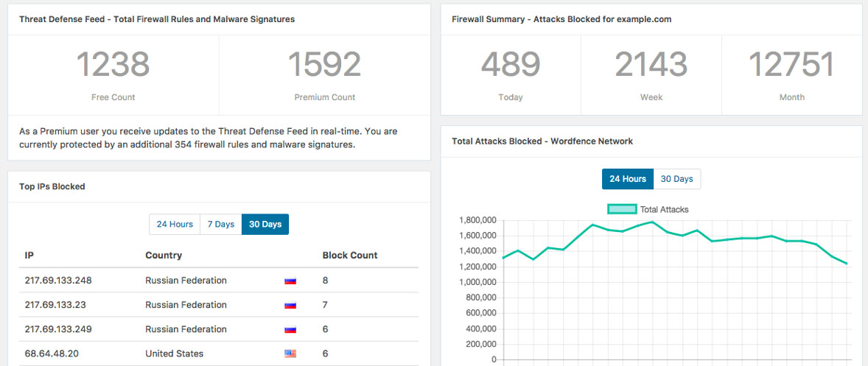Show 30 Days in Total Attacks chart
The height and width of the screenshot is (366, 868).
tap(676, 179)
